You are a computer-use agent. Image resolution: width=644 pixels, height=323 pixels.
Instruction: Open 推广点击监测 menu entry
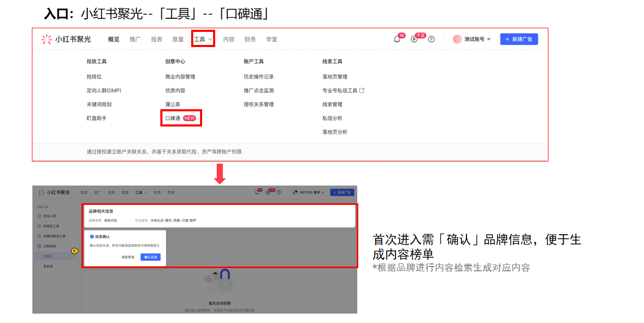point(259,90)
